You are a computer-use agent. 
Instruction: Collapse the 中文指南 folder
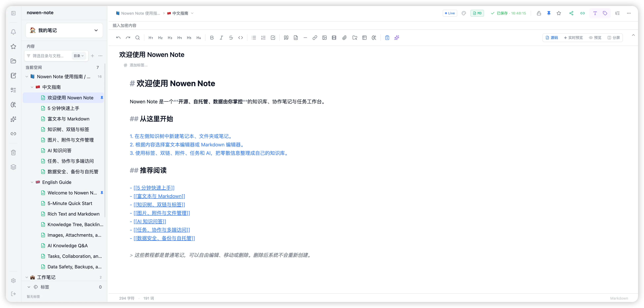32,87
